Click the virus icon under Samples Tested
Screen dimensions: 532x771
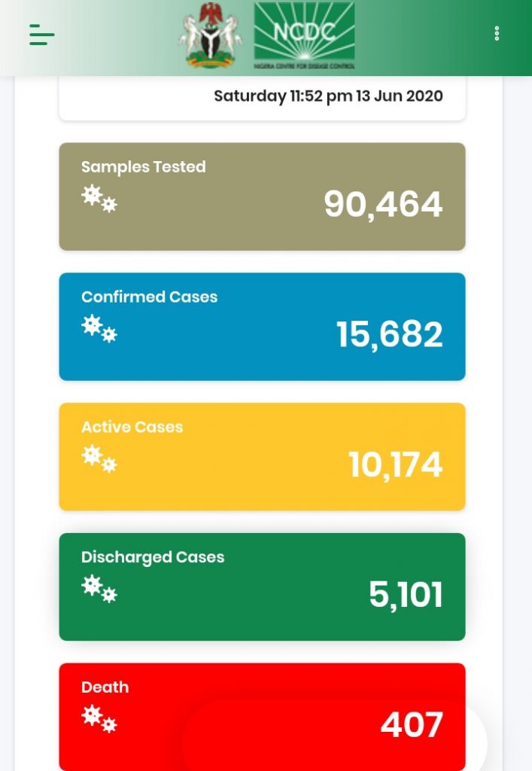[x=99, y=199]
